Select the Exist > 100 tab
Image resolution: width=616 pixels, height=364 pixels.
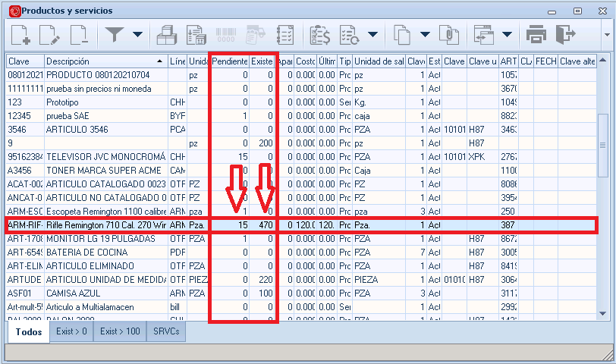pos(120,332)
